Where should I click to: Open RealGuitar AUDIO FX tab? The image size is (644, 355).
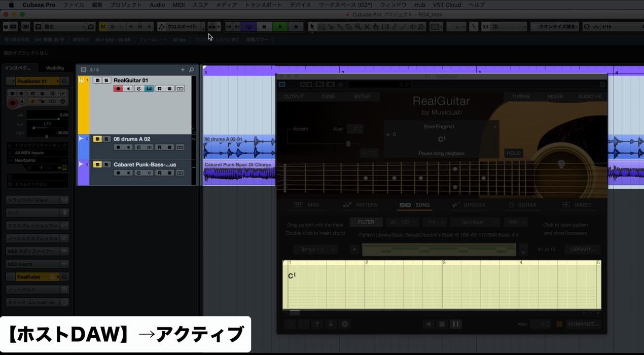590,96
